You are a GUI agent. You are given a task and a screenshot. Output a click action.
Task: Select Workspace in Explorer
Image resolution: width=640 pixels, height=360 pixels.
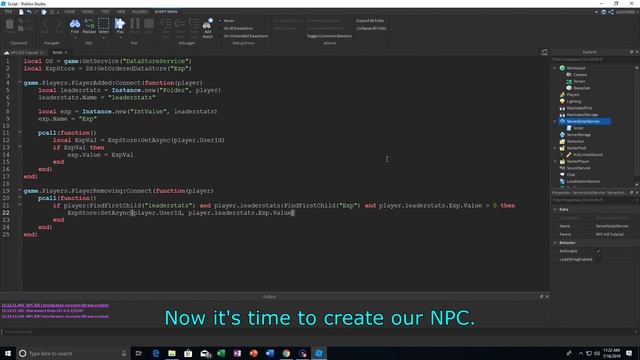click(576, 68)
